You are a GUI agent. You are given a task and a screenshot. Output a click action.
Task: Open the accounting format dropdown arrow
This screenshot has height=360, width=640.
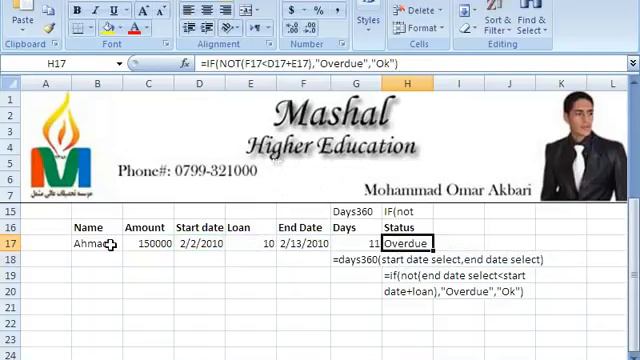(x=304, y=10)
